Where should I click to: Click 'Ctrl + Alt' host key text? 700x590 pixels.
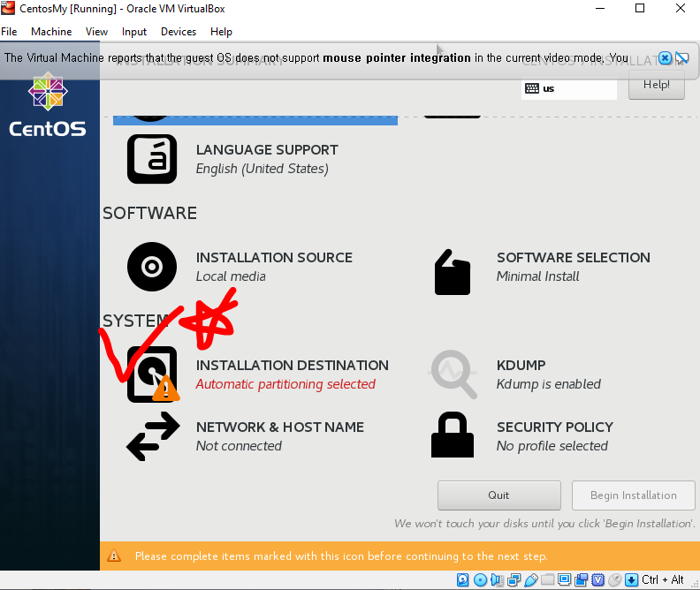tap(663, 579)
